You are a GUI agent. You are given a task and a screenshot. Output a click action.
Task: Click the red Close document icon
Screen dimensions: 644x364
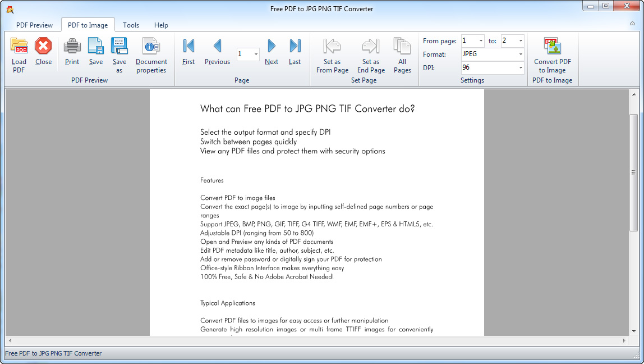click(x=43, y=46)
